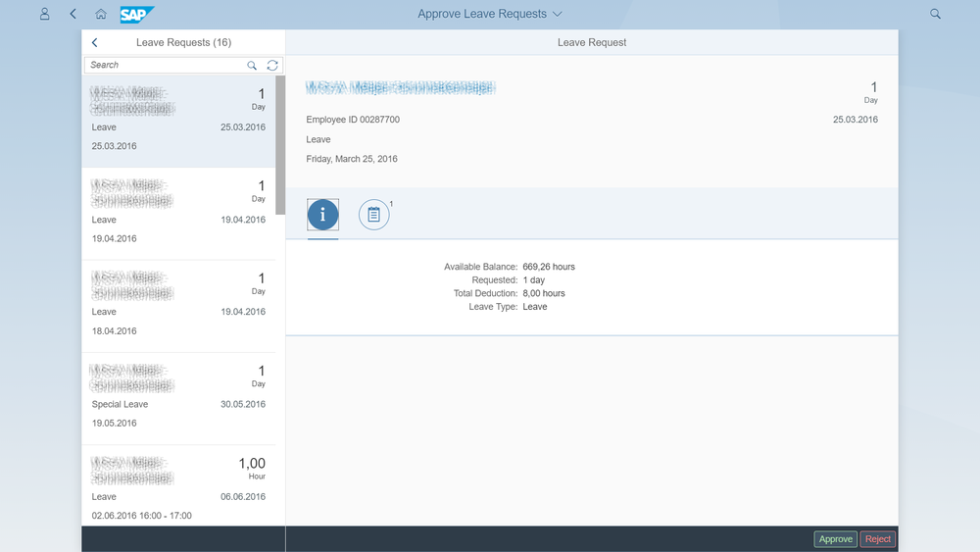
Task: Open global search in the header
Action: [x=935, y=14]
